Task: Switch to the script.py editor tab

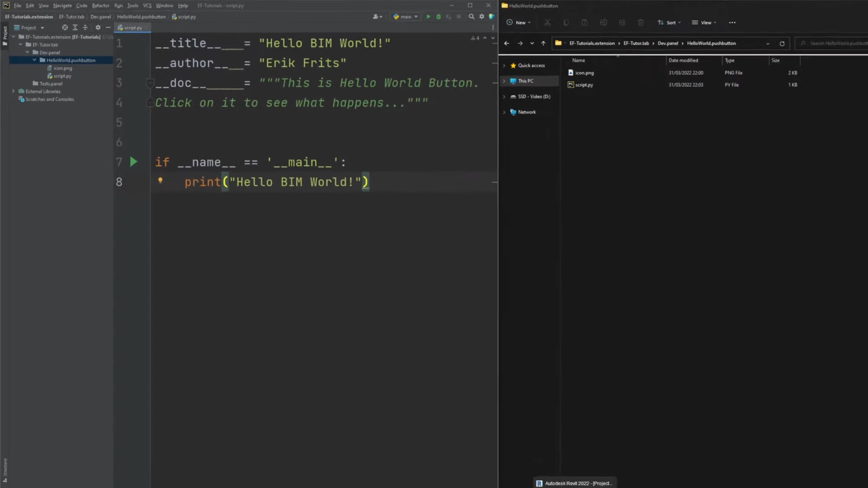Action: [132, 28]
